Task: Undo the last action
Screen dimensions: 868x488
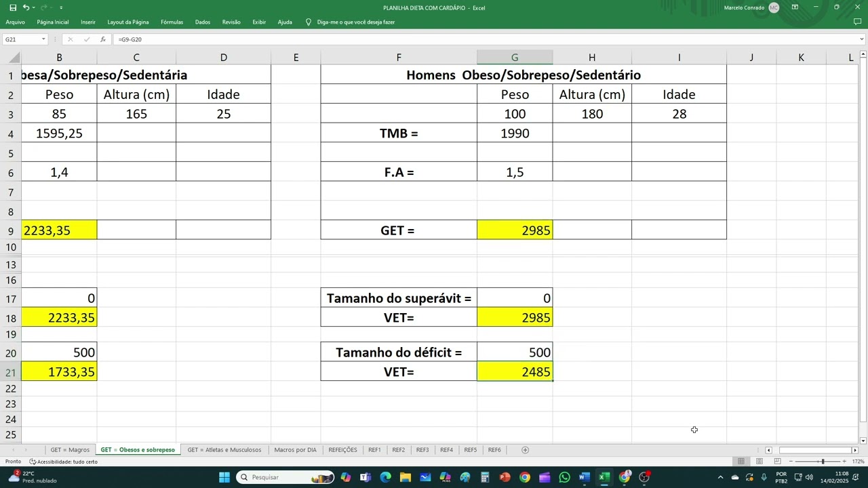Action: [x=26, y=7]
